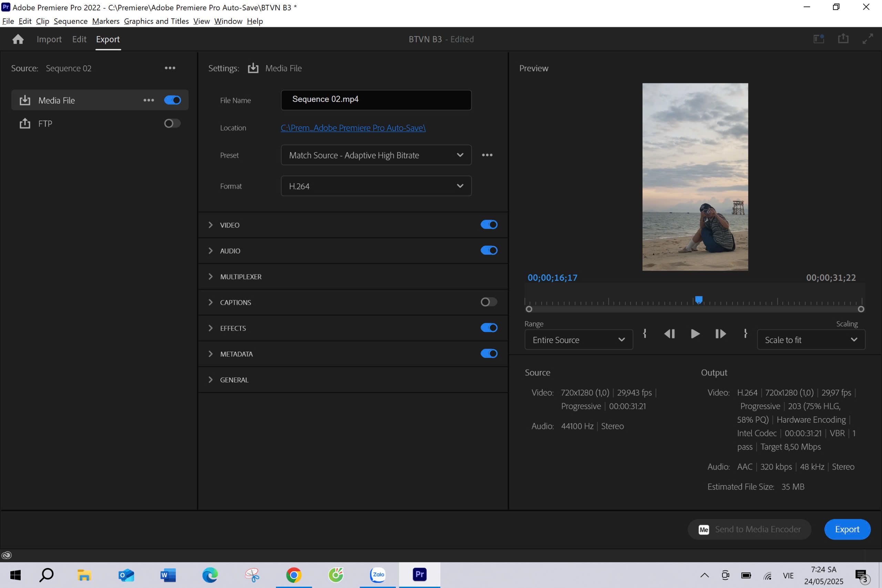Step forward one frame in preview

coord(720,334)
